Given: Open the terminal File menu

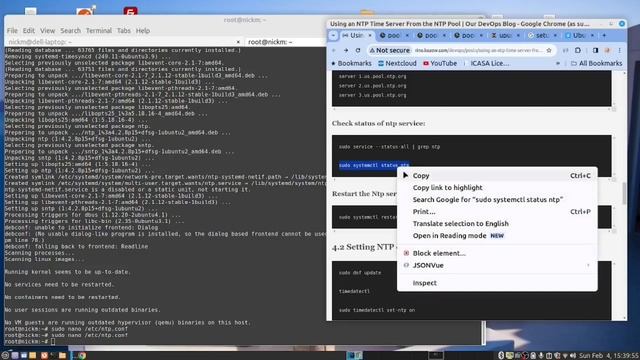Looking at the screenshot, I should pos(12,31).
